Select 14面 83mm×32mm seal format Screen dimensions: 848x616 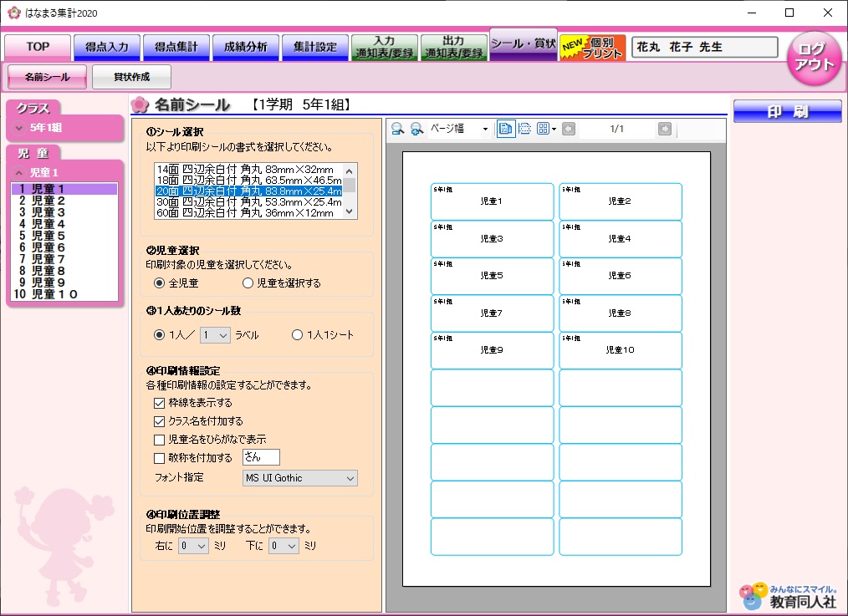click(248, 169)
